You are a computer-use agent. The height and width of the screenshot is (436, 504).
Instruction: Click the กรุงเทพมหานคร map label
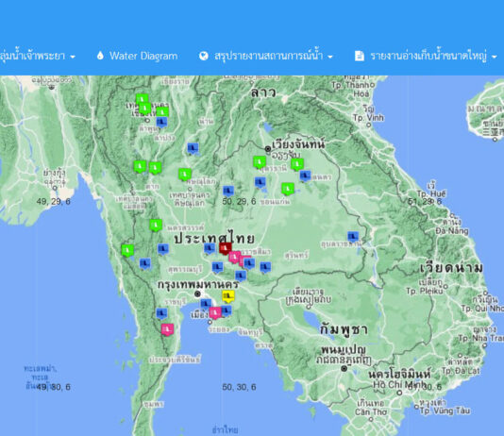tap(198, 285)
